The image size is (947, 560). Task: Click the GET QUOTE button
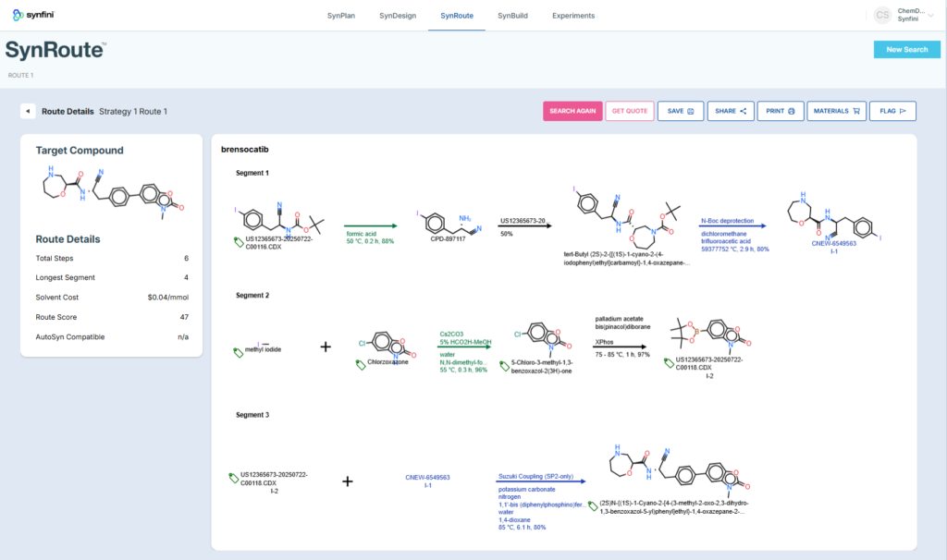(629, 111)
